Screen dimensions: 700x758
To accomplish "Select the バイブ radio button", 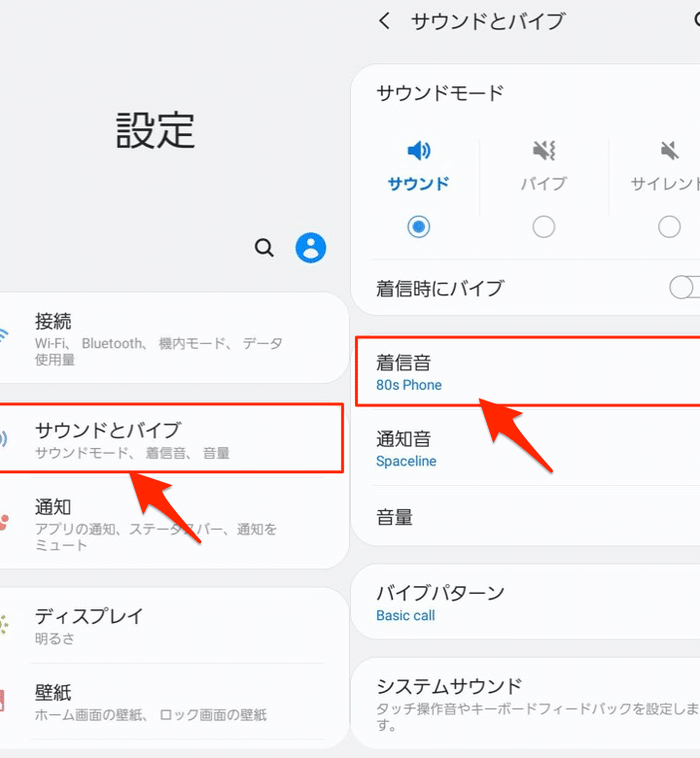I will (543, 226).
